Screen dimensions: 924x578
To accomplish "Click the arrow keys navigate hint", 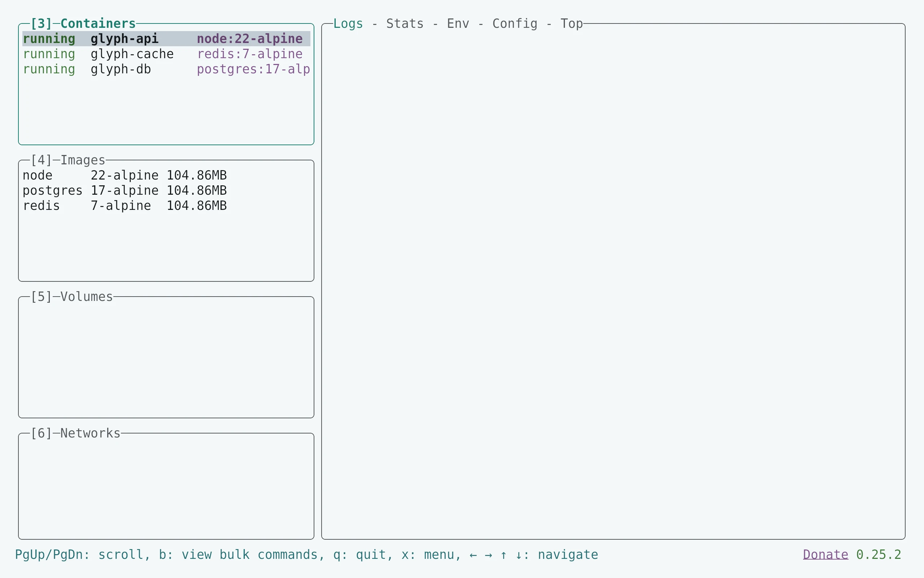I will tap(534, 554).
